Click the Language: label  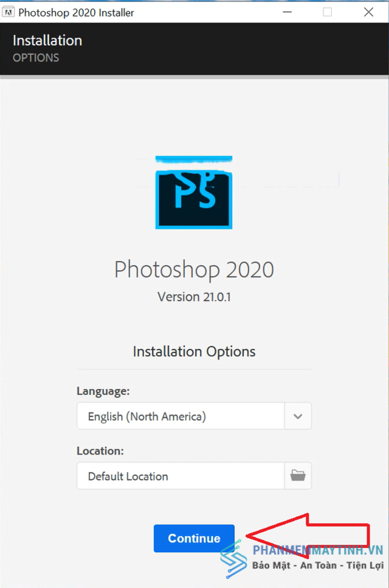coord(103,391)
